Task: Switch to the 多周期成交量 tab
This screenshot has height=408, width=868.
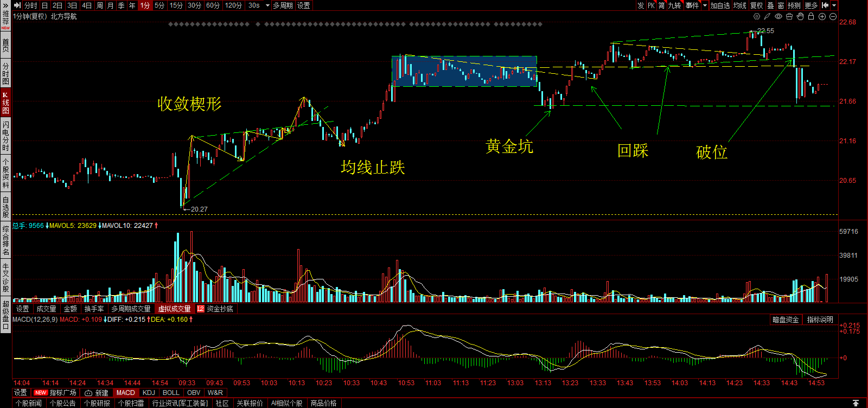Action: [131, 309]
